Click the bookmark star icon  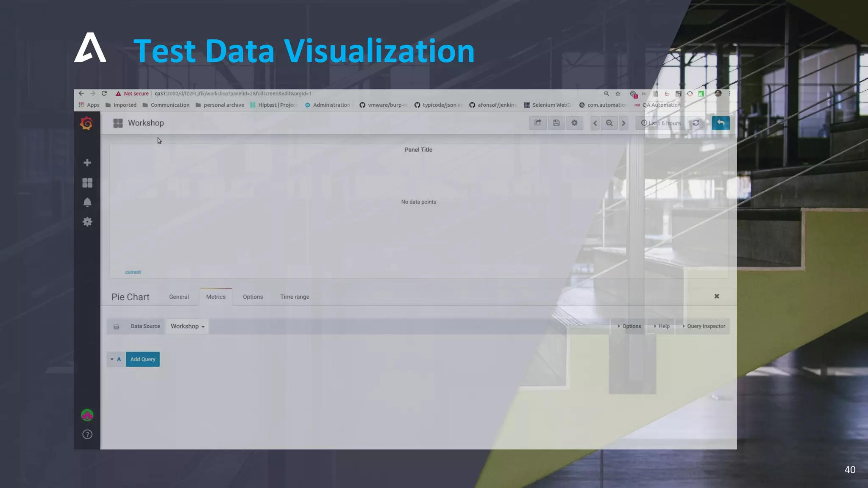coord(618,94)
